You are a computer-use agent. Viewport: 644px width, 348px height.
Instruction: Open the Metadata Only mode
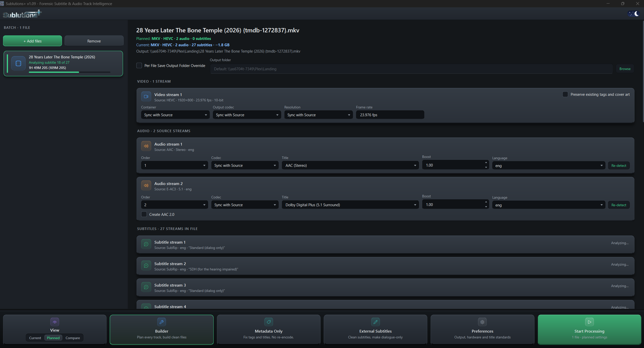pyautogui.click(x=269, y=330)
